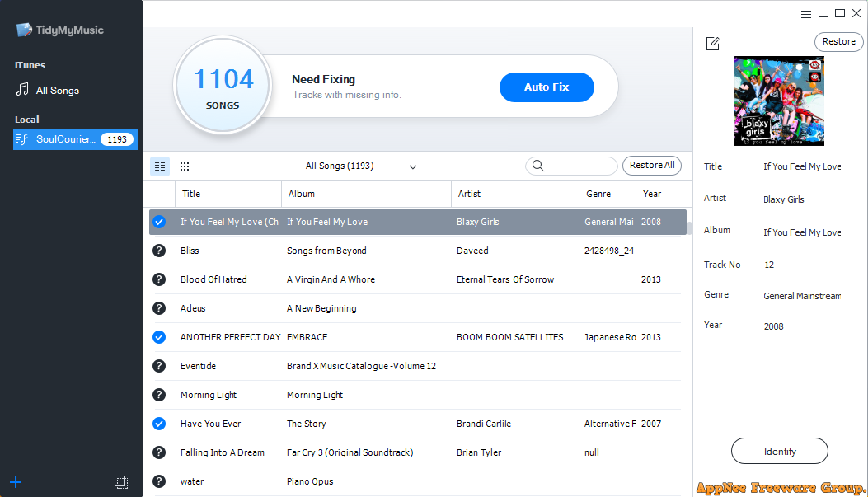
Task: Click the Artist value Blaxy Girls in details
Action: coord(784,199)
